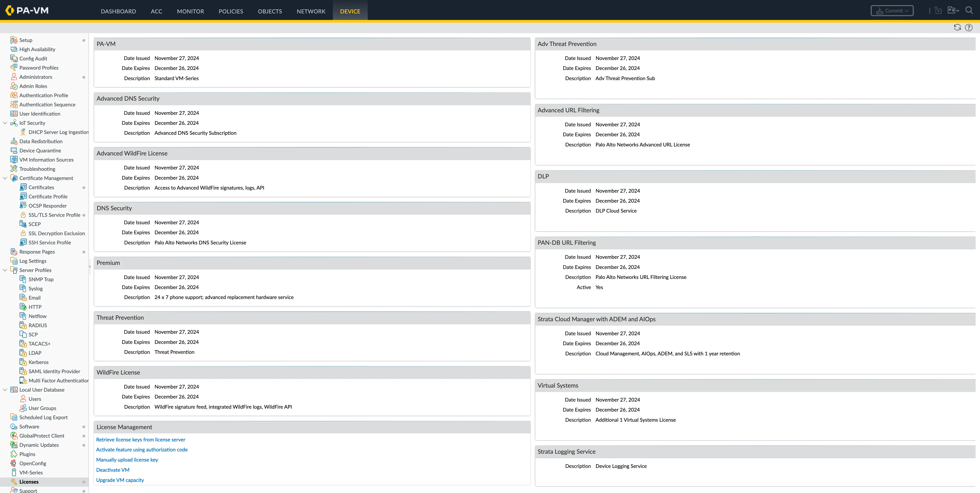The height and width of the screenshot is (493, 980).
Task: Open Response Pages in sidebar
Action: 37,251
